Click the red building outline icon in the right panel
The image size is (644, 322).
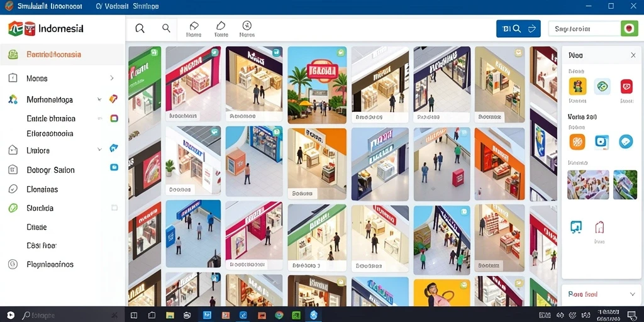tap(599, 226)
